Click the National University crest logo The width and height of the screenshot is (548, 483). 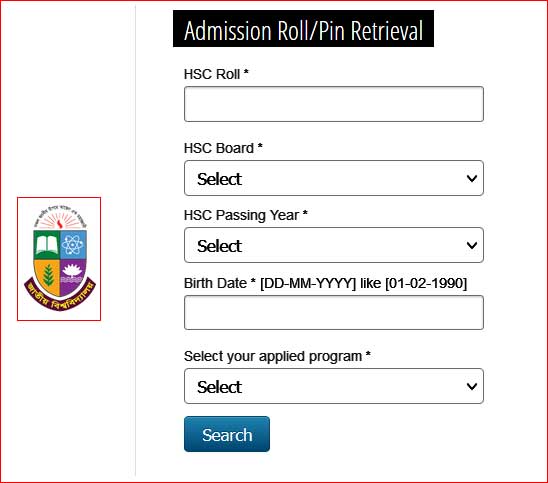tap(59, 259)
